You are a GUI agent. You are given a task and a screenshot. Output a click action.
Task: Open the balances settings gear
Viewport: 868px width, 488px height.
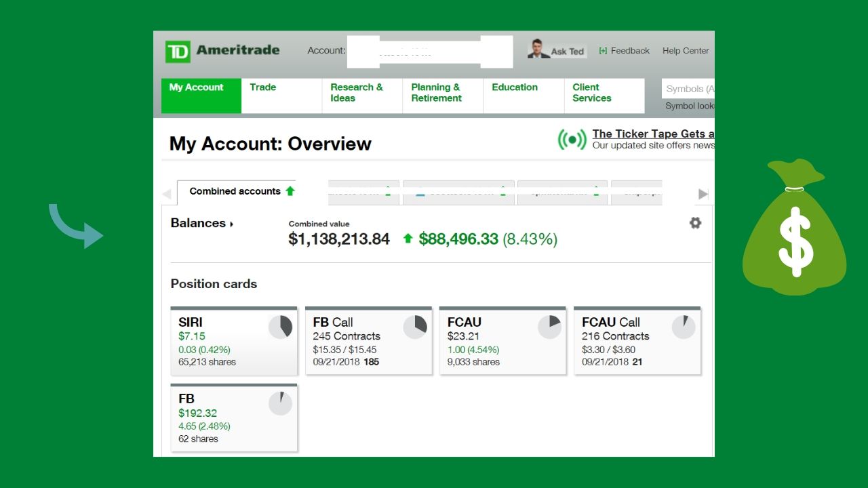[x=695, y=223]
